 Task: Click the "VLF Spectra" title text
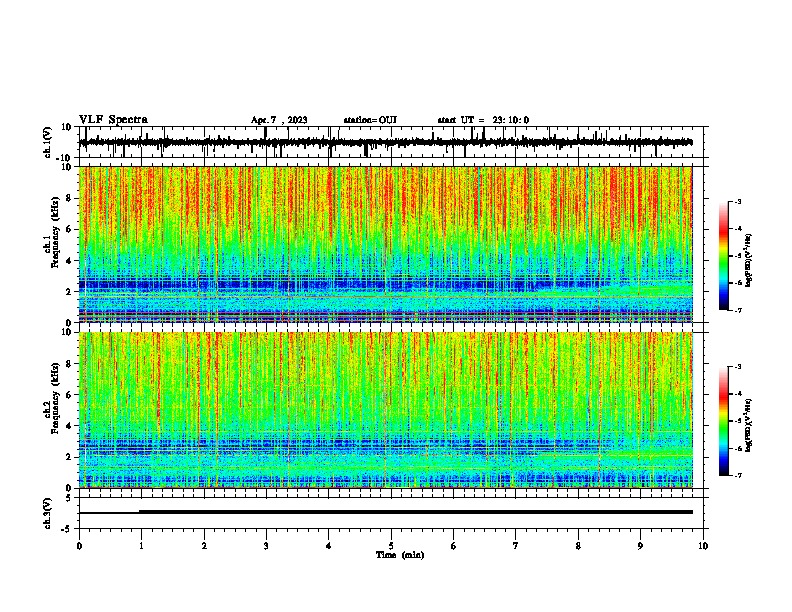[113, 120]
